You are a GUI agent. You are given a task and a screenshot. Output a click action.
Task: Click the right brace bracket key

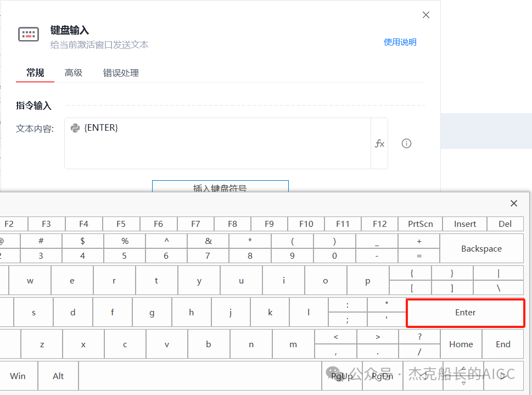point(452,281)
